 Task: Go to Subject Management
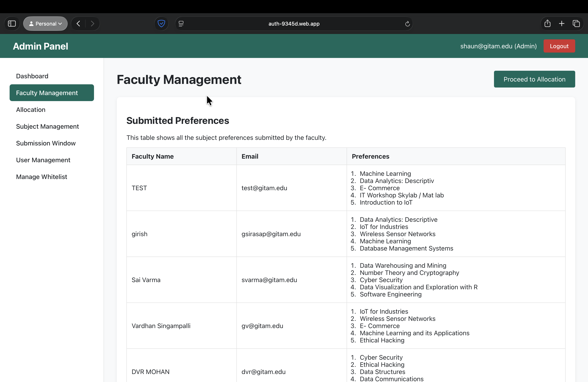47,126
